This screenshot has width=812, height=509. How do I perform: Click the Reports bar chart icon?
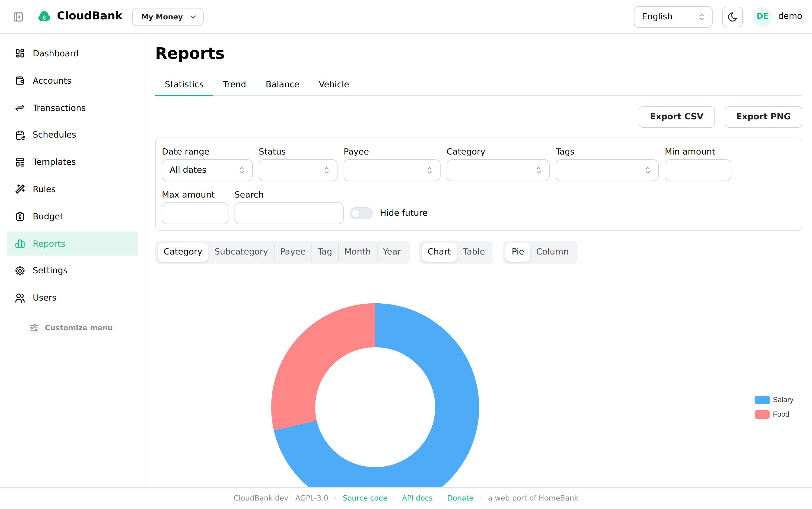click(20, 243)
